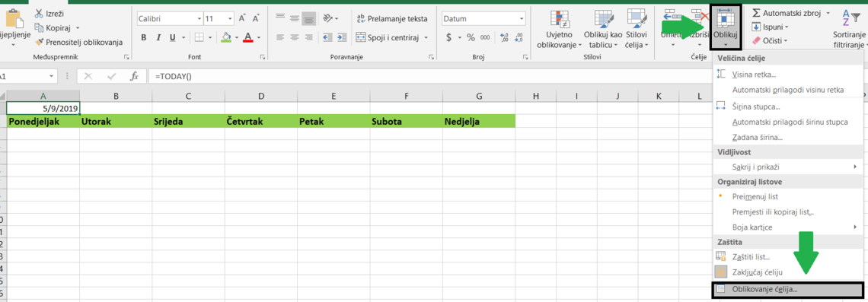Select the Prenositelj oblikovanja format painter

pos(79,42)
